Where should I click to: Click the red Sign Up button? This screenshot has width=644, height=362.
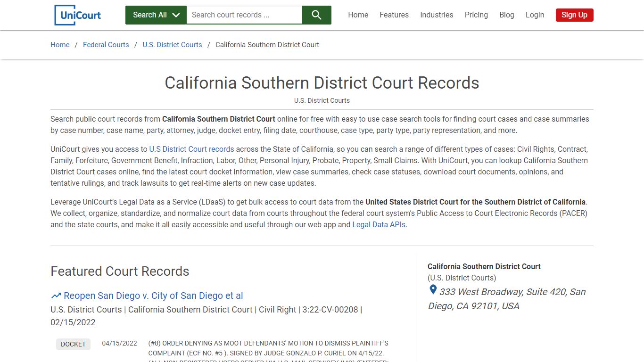coord(574,15)
